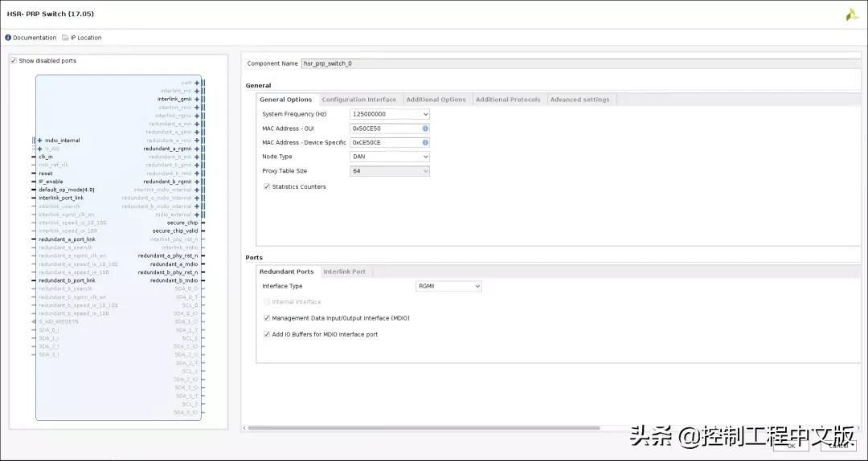Select the secure_chip port label
868x461 pixels.
pos(182,223)
